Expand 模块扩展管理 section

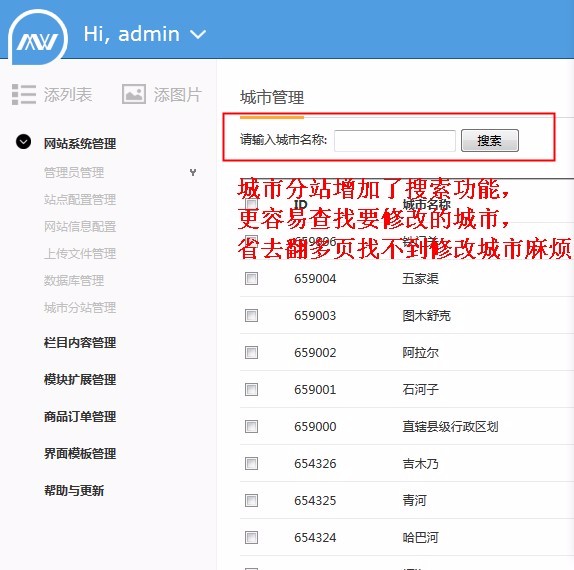[x=80, y=380]
